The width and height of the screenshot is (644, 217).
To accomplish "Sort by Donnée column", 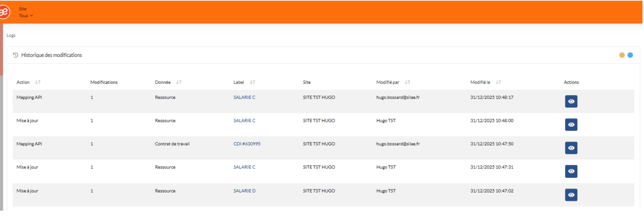I will point(179,82).
